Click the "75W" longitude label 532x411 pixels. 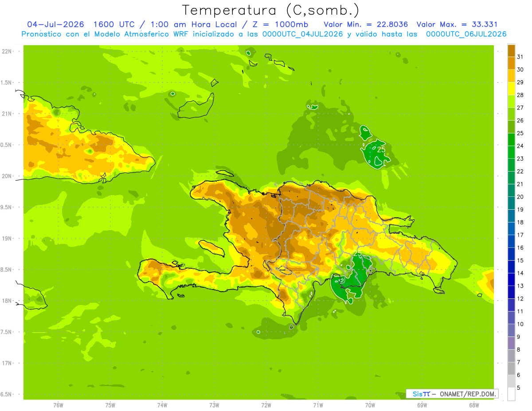tap(110, 405)
